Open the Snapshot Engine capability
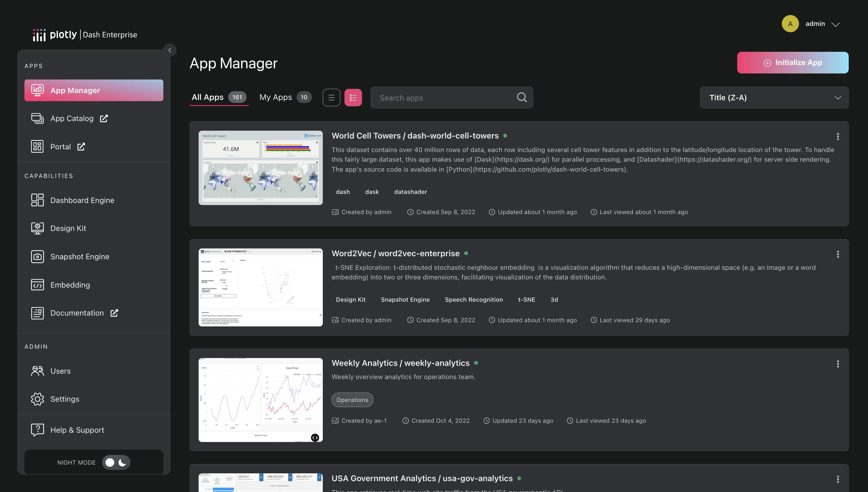This screenshot has height=492, width=868. coord(80,257)
